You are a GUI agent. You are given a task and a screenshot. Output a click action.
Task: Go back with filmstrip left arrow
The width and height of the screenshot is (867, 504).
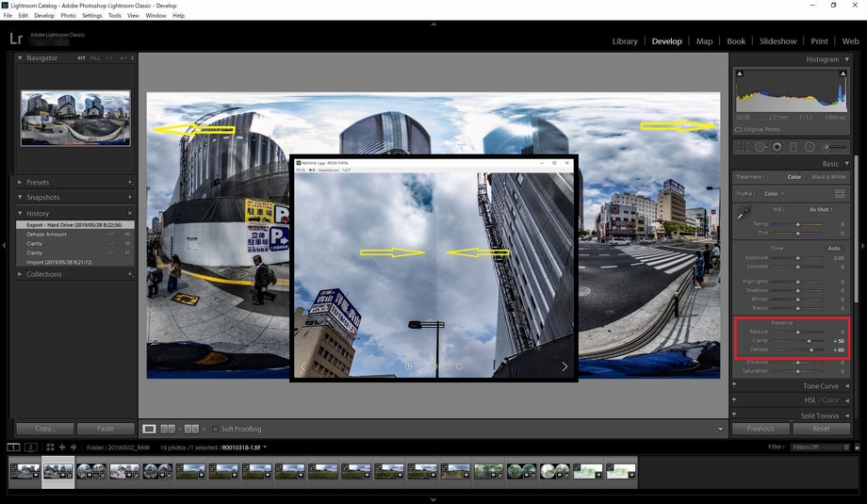(x=62, y=447)
